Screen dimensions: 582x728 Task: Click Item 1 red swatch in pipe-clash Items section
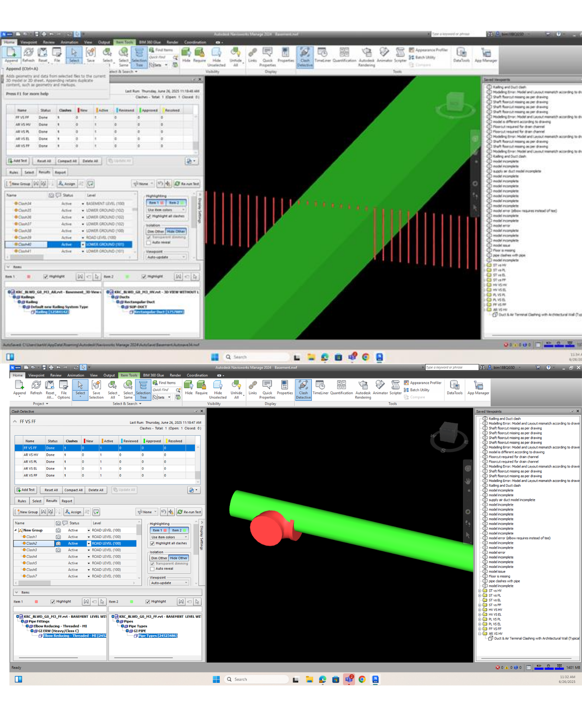(x=36, y=602)
